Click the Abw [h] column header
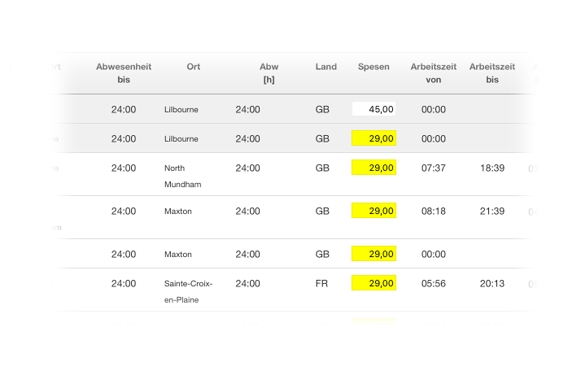This screenshot has height=369, width=588. (x=269, y=73)
